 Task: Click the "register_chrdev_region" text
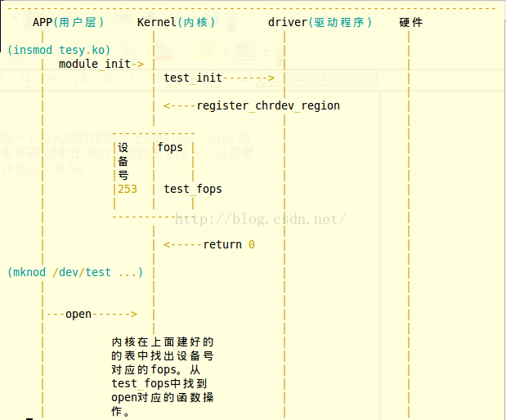pyautogui.click(x=268, y=105)
